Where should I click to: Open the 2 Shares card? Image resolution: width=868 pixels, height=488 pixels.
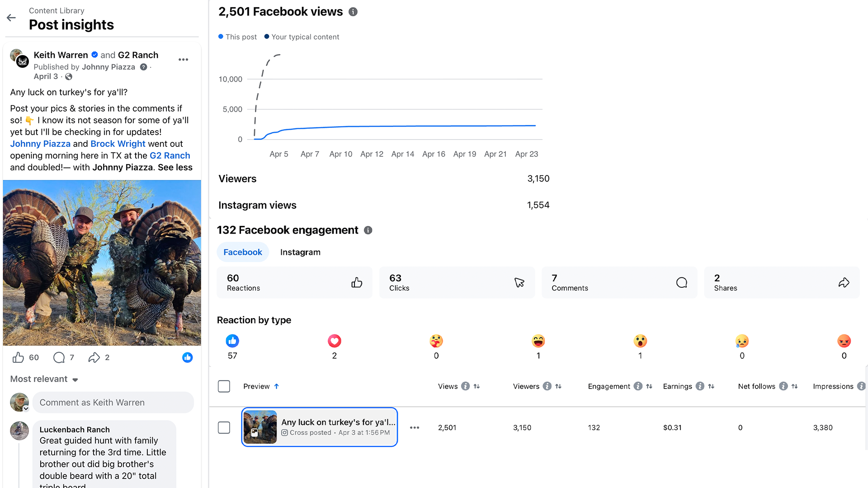[782, 282]
